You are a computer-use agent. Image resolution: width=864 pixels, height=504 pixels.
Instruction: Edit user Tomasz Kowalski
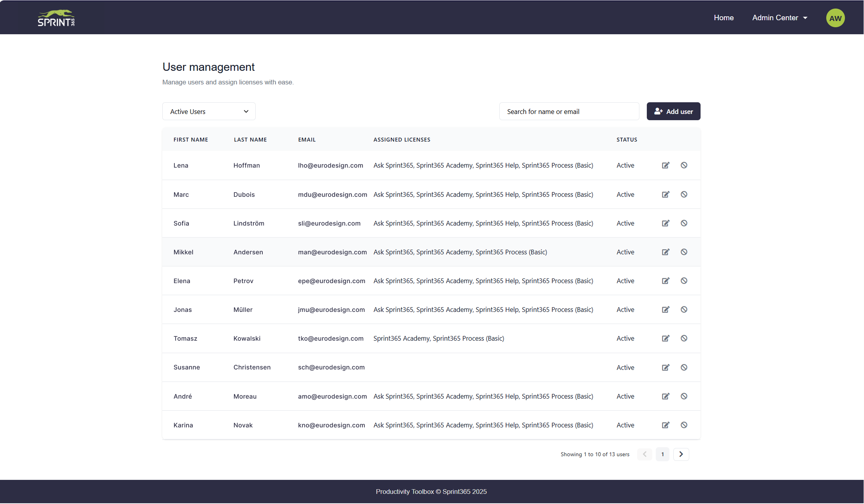click(666, 338)
